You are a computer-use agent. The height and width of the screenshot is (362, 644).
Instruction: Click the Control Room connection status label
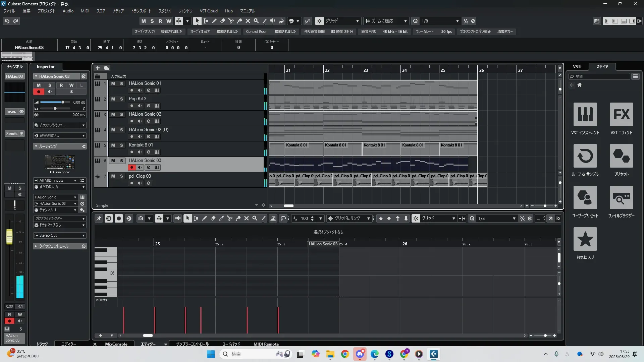pos(285,32)
